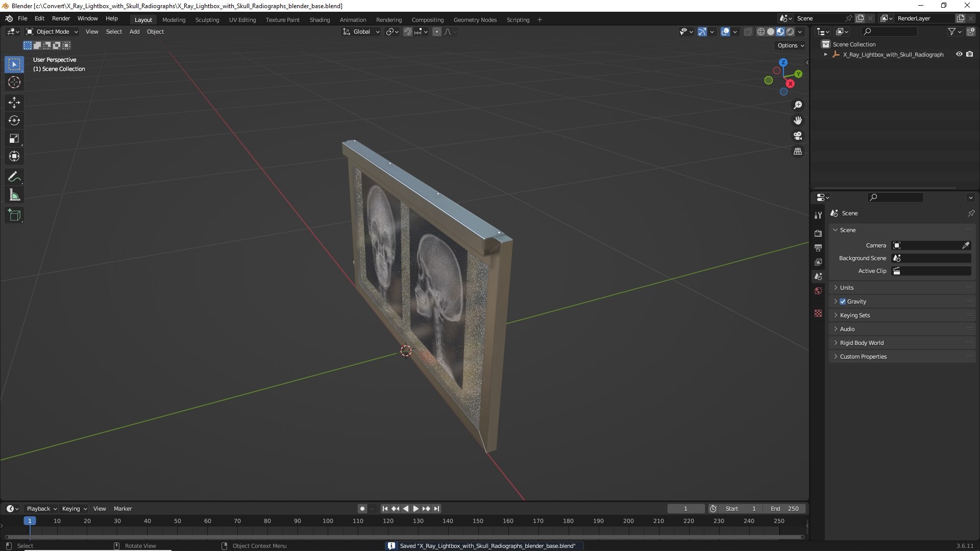Toggle camera view icon in viewport
The height and width of the screenshot is (551, 980).
click(798, 136)
